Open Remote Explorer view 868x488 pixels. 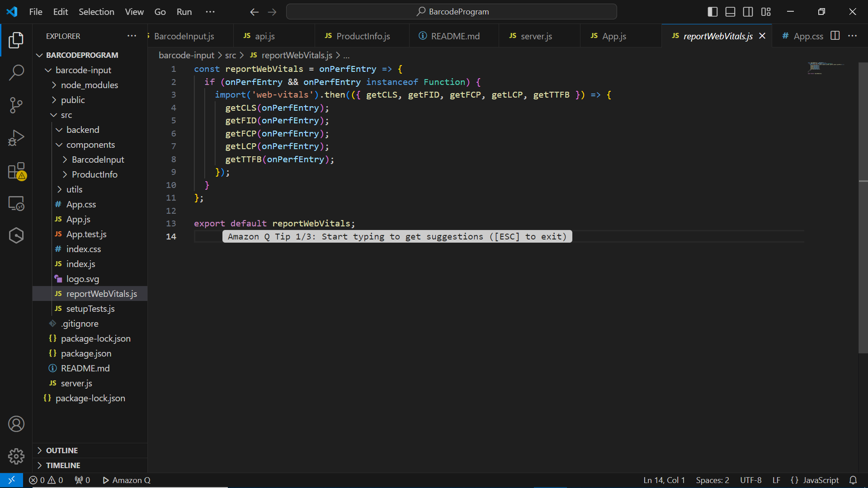pos(16,203)
